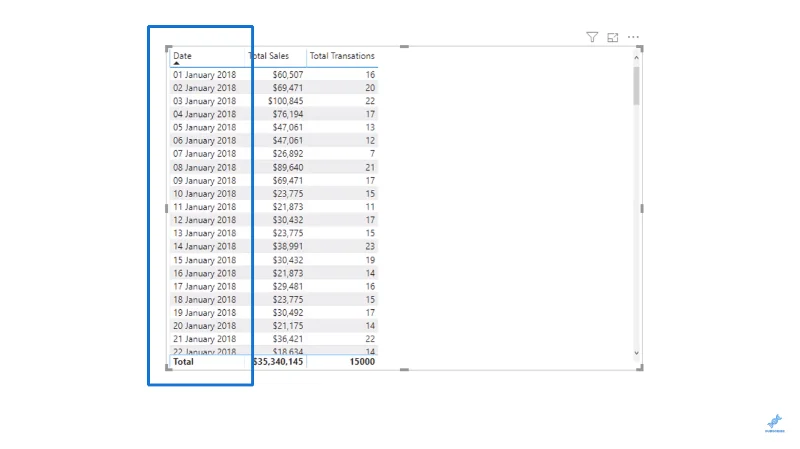Click the bottom-center resize handle of visual
800x449 pixels.
(x=404, y=369)
